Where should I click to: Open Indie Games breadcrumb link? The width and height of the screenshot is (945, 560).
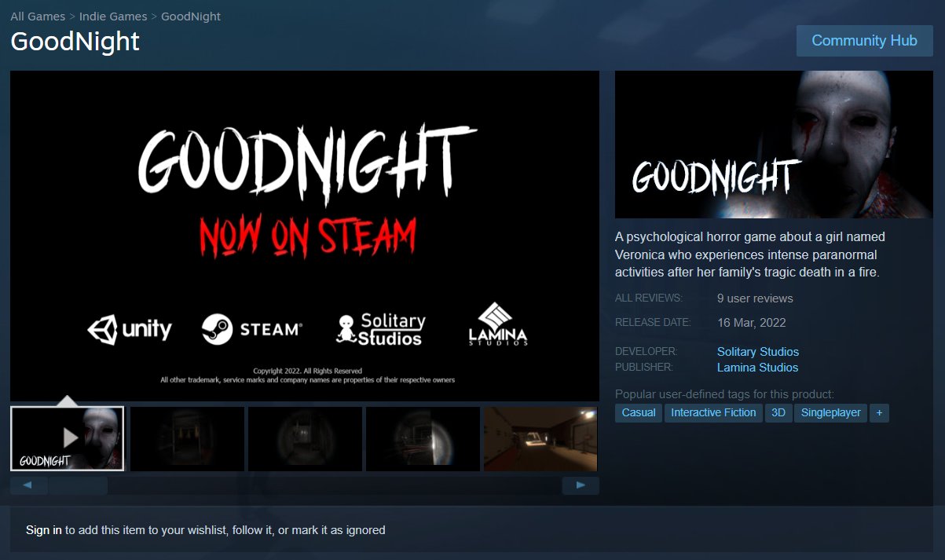(113, 16)
